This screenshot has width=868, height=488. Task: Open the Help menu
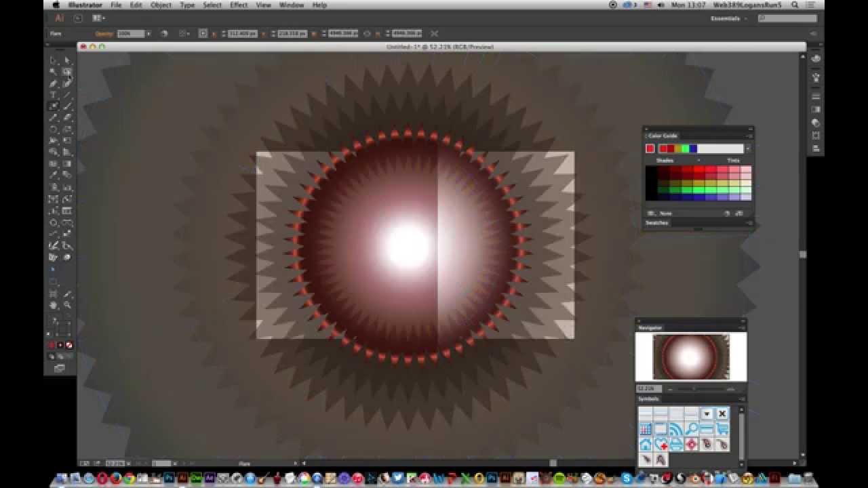[319, 5]
